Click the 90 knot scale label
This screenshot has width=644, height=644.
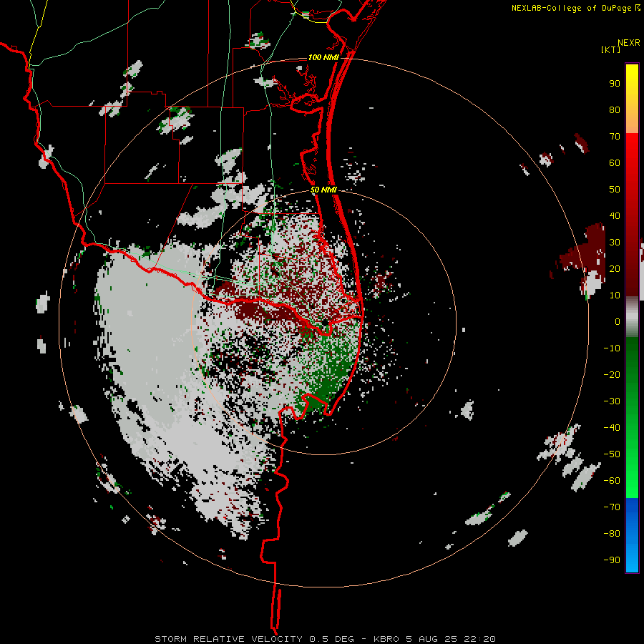pos(615,84)
